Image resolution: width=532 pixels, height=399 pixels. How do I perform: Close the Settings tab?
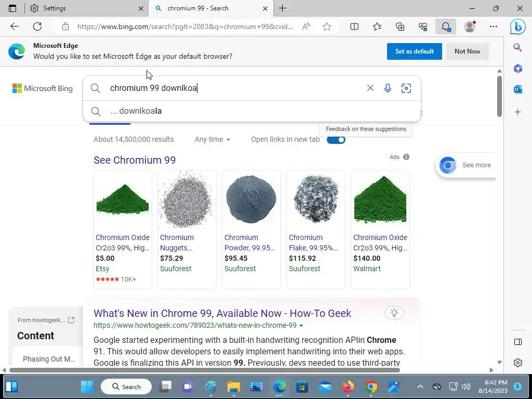pyautogui.click(x=141, y=8)
